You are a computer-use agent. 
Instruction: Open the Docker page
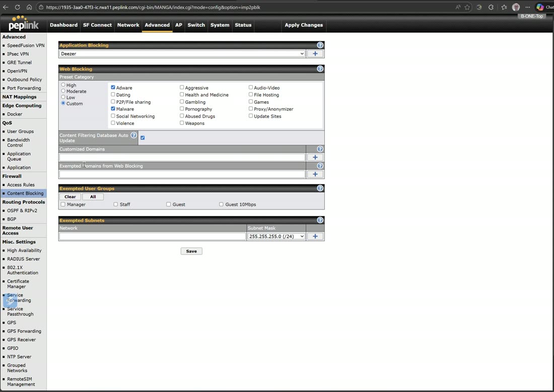coord(15,114)
